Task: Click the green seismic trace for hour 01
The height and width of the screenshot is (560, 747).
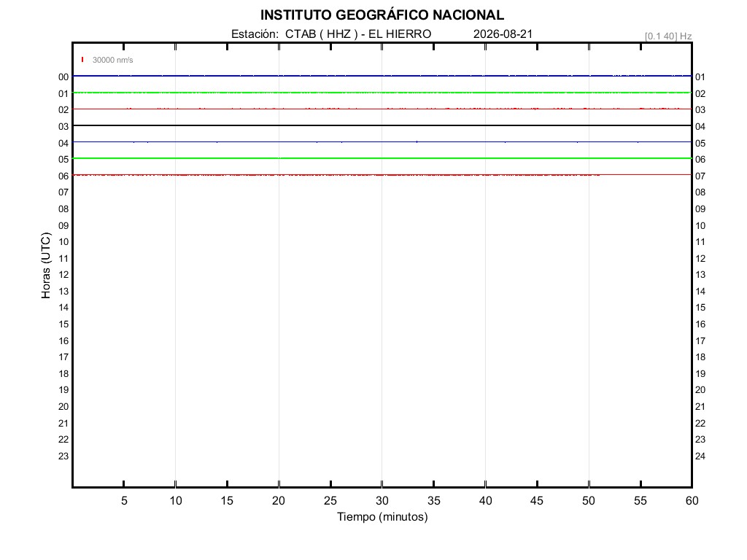Action: tap(382, 93)
